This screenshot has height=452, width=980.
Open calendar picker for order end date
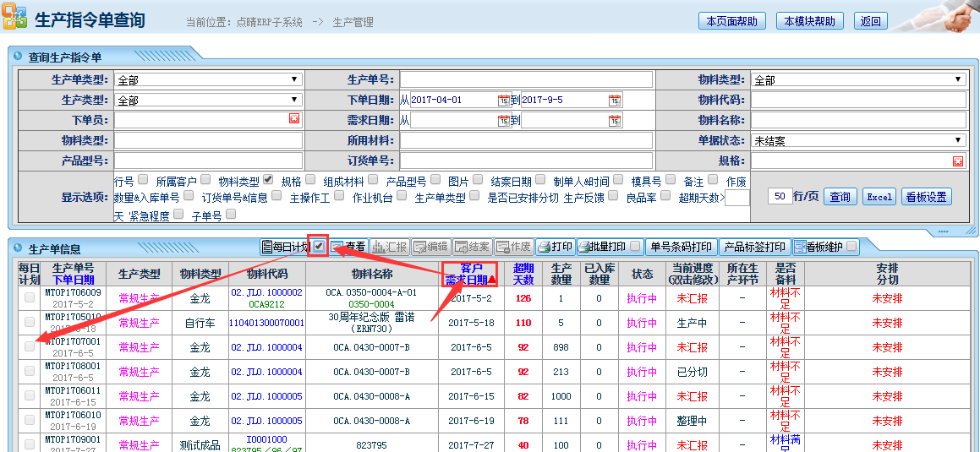[615, 100]
